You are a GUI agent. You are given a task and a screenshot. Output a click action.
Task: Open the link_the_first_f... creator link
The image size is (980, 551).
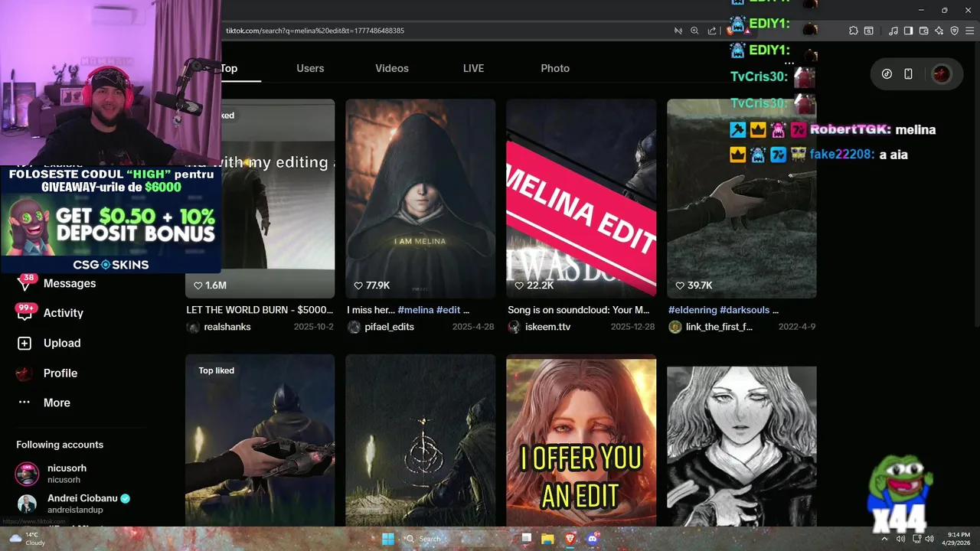719,327
